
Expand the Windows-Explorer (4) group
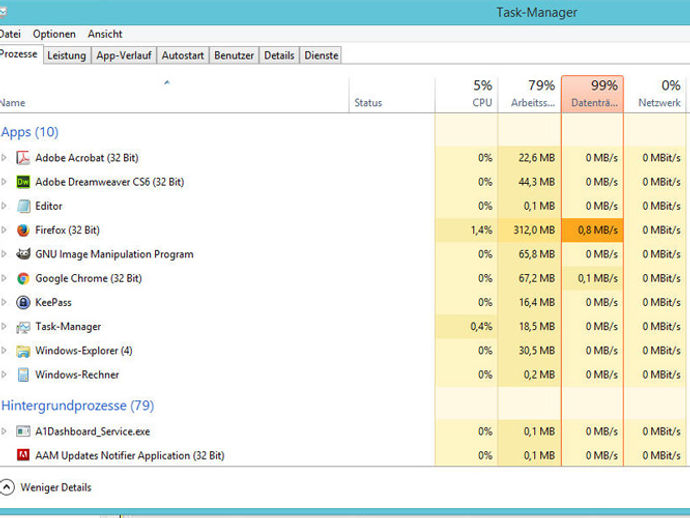click(x=4, y=351)
